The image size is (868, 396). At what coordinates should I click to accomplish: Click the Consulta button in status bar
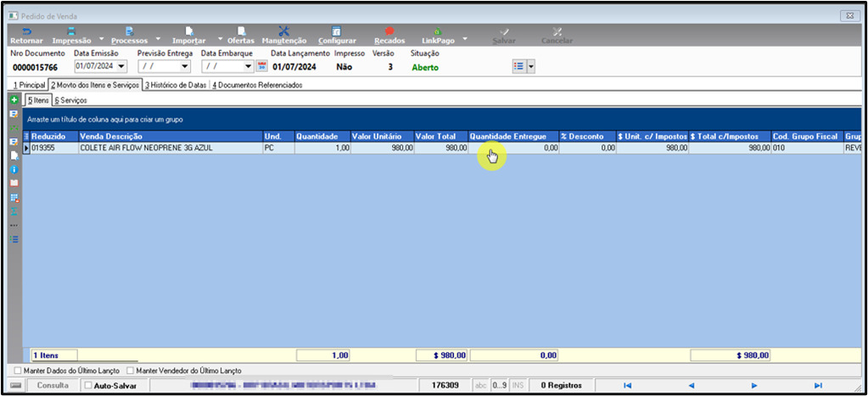(x=53, y=386)
